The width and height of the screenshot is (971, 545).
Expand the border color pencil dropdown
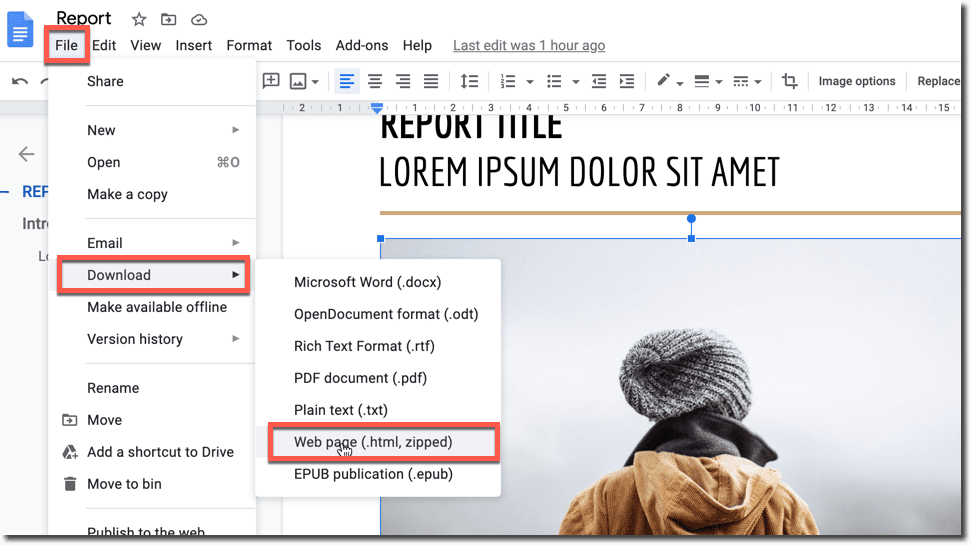679,82
